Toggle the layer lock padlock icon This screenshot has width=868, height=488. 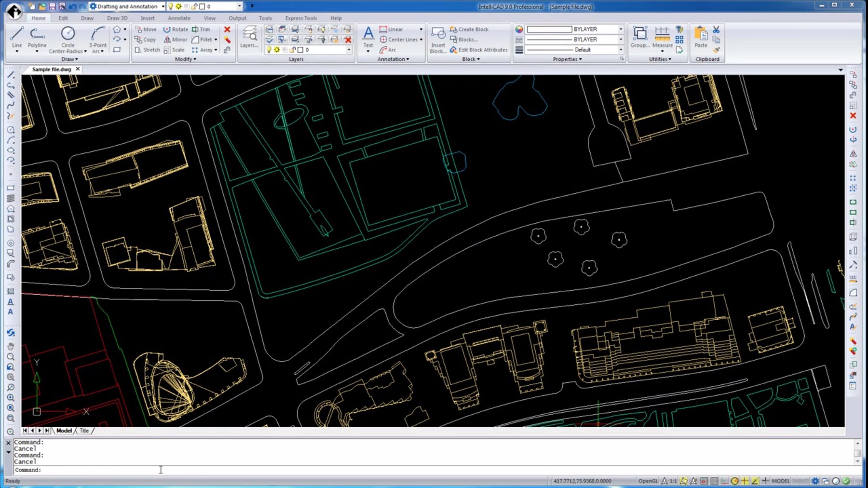click(292, 50)
